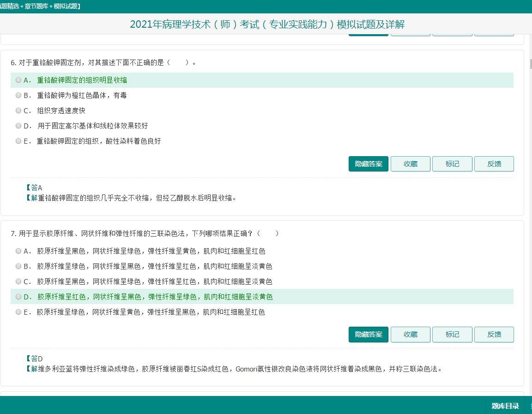This screenshot has height=414, width=532.
Task: Click 隐藏答案 button for question 6
Action: point(368,164)
